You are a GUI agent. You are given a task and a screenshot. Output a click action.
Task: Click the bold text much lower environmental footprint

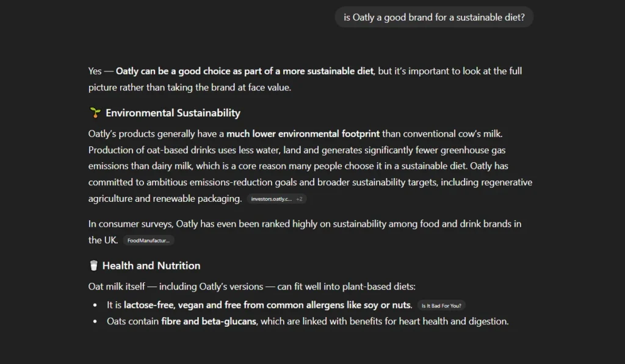point(303,134)
